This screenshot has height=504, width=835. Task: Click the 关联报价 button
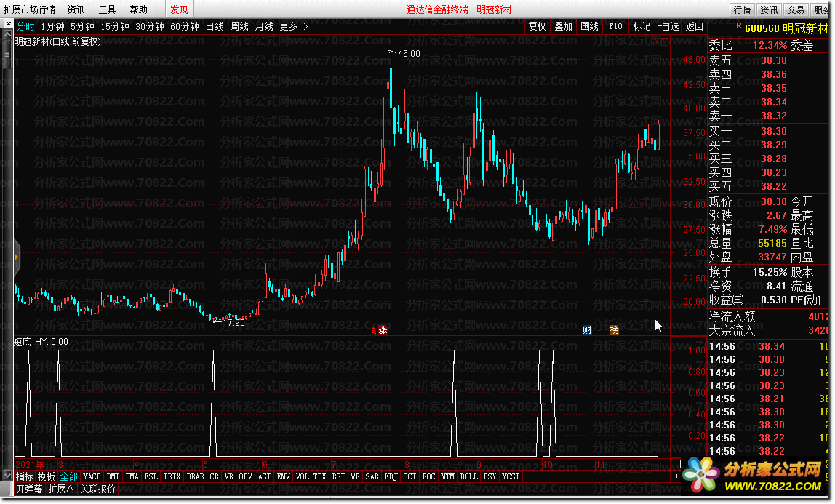tap(97, 489)
